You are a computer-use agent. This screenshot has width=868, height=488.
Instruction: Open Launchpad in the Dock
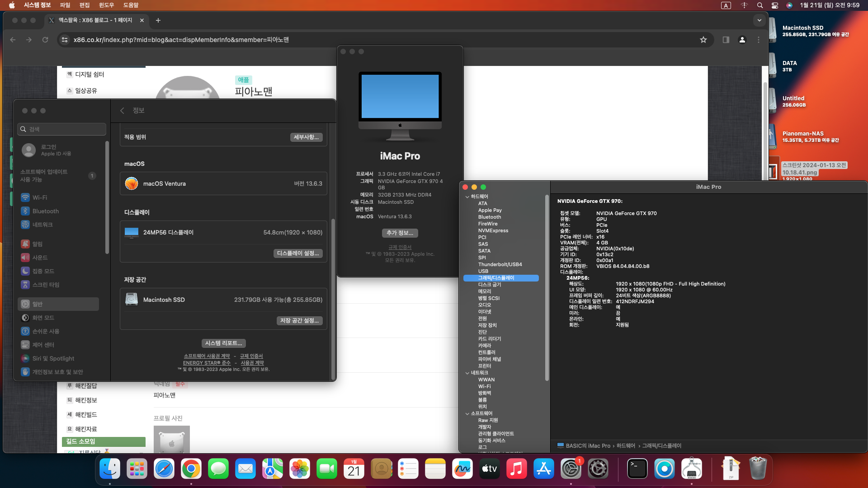point(137,469)
